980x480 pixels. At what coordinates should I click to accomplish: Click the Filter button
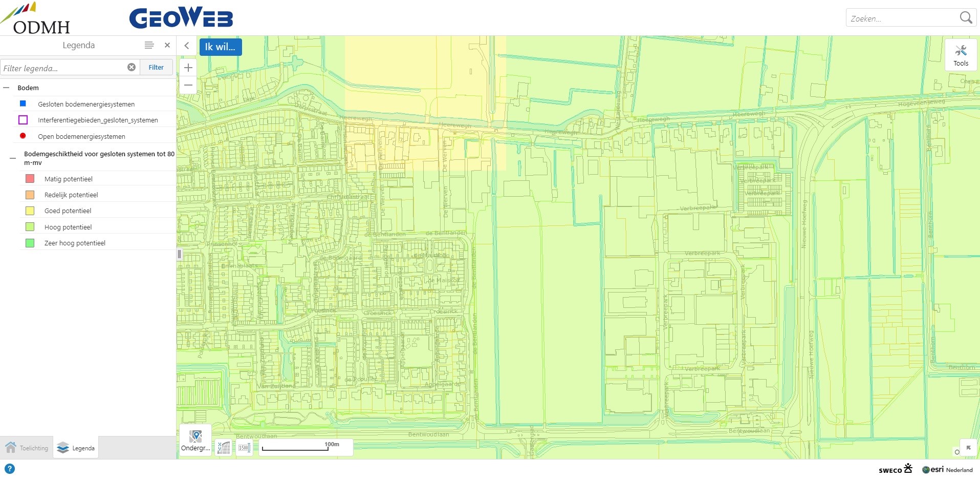[x=156, y=67]
